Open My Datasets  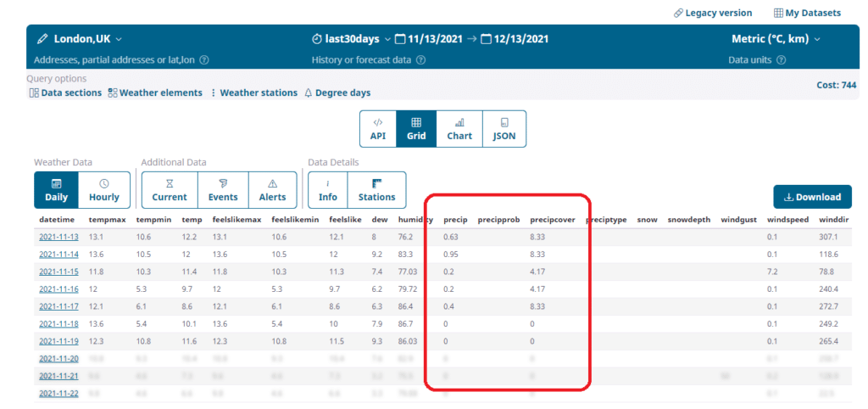point(807,13)
